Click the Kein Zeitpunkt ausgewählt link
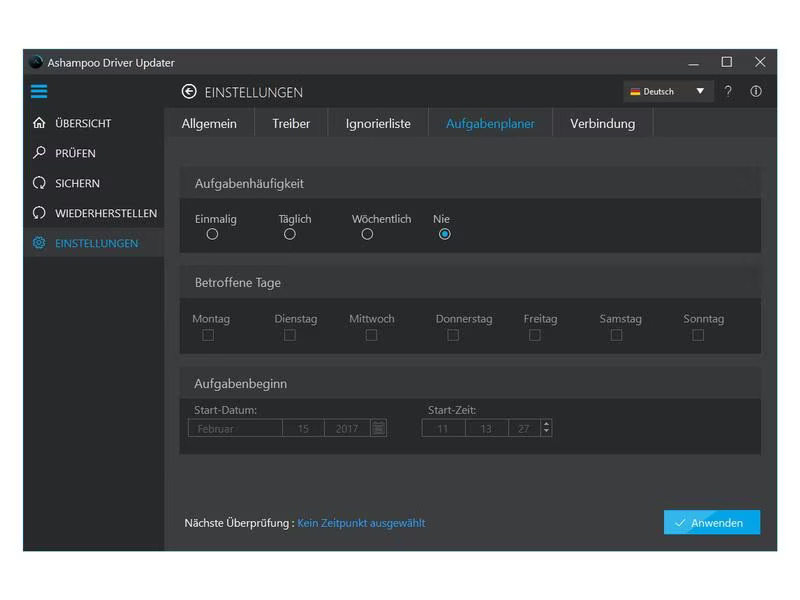Screen dimensions: 800x600 (361, 523)
